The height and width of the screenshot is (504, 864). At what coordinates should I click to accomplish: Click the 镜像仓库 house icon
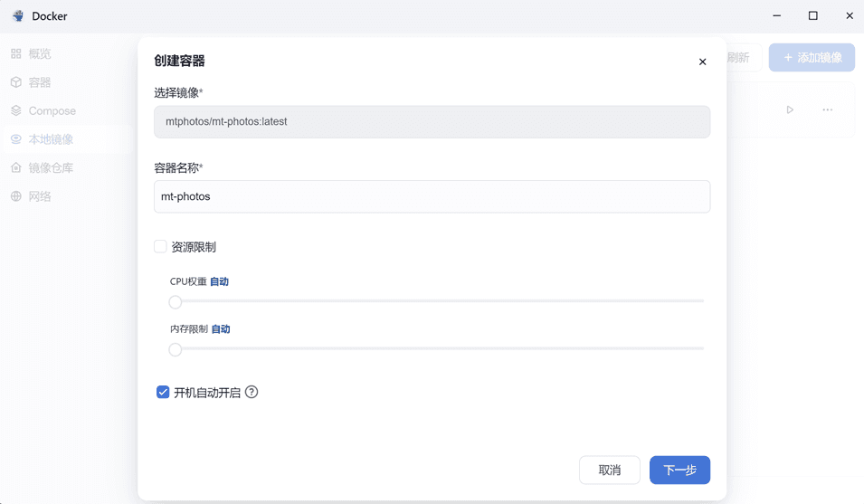16,167
